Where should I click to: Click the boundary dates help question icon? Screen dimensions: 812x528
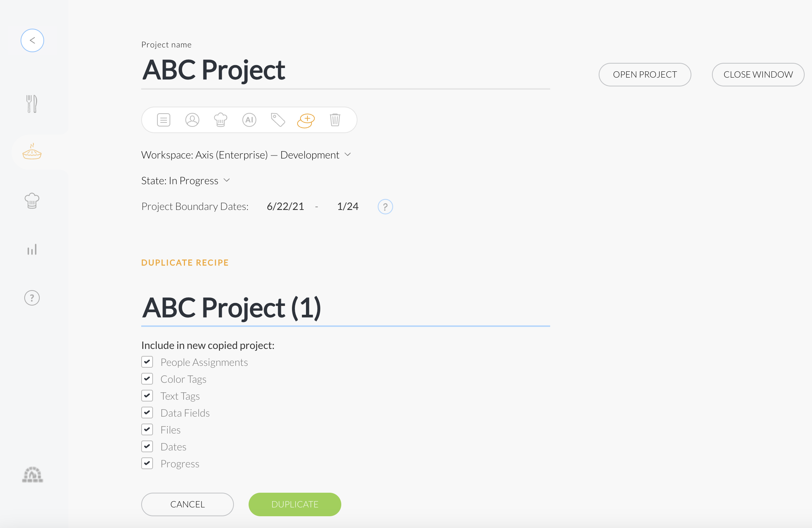(x=385, y=207)
